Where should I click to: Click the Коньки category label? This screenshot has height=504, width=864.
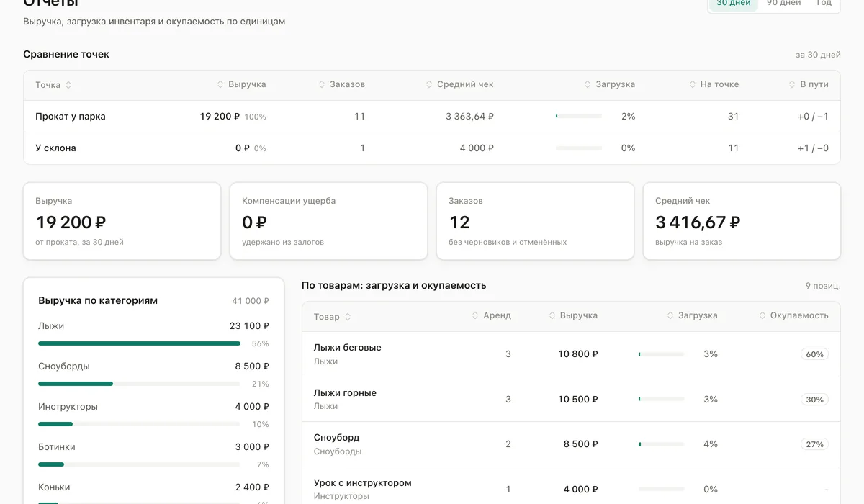click(x=54, y=487)
